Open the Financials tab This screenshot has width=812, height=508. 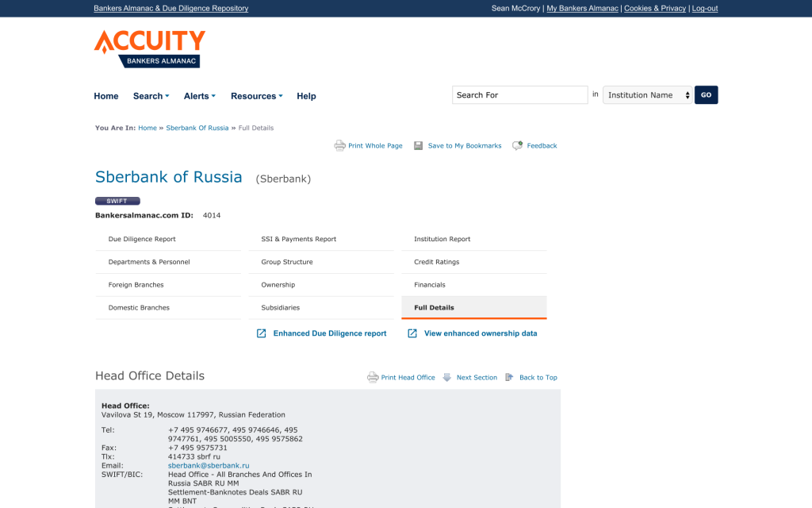point(474,285)
